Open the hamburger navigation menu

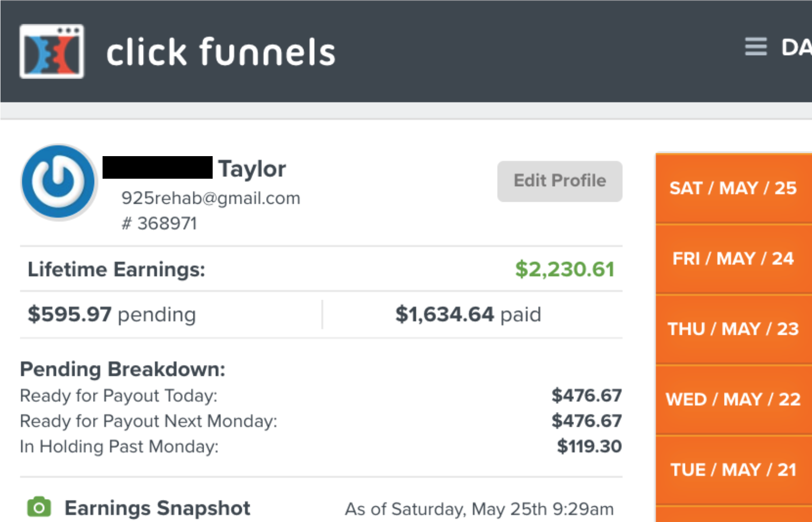tap(756, 47)
